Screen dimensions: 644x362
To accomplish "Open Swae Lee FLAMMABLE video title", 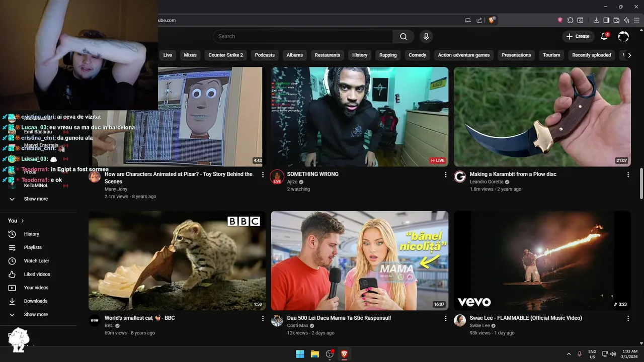I will pyautogui.click(x=526, y=318).
